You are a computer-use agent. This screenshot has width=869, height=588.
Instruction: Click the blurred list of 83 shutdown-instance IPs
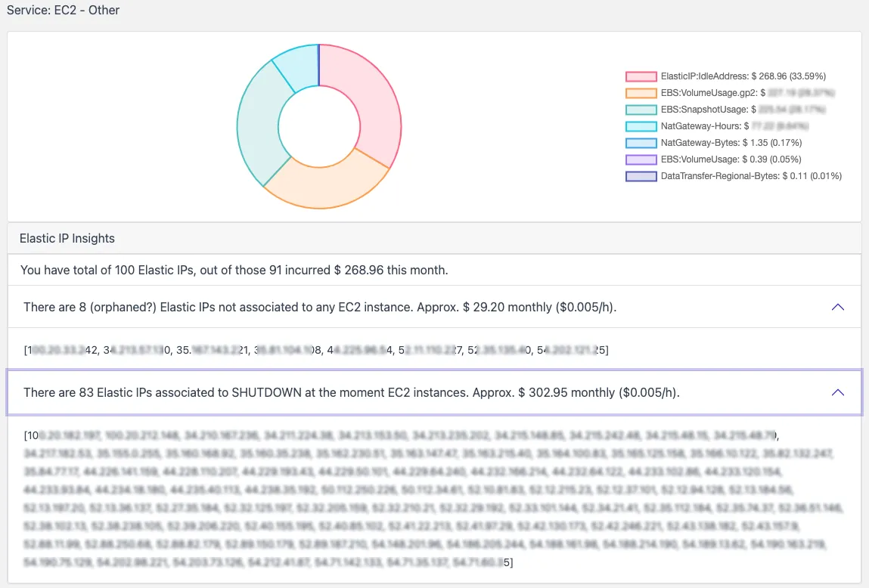click(x=434, y=498)
